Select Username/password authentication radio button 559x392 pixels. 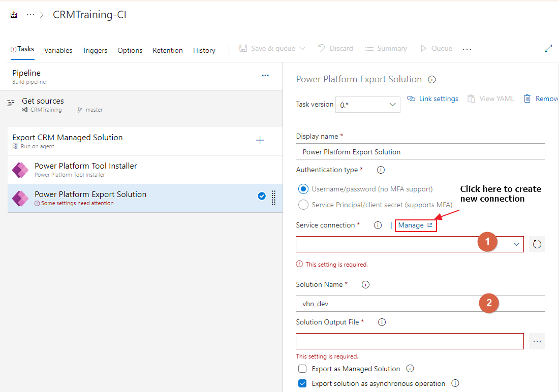[x=303, y=189]
